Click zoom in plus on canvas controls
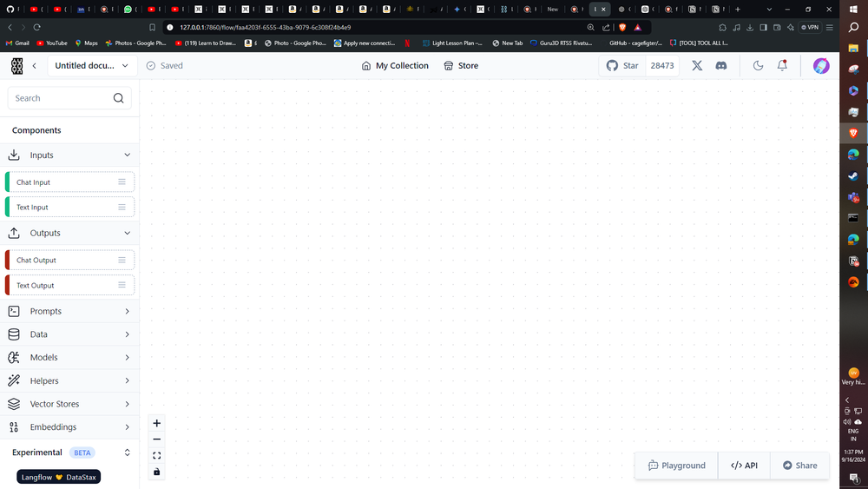 [x=157, y=424]
